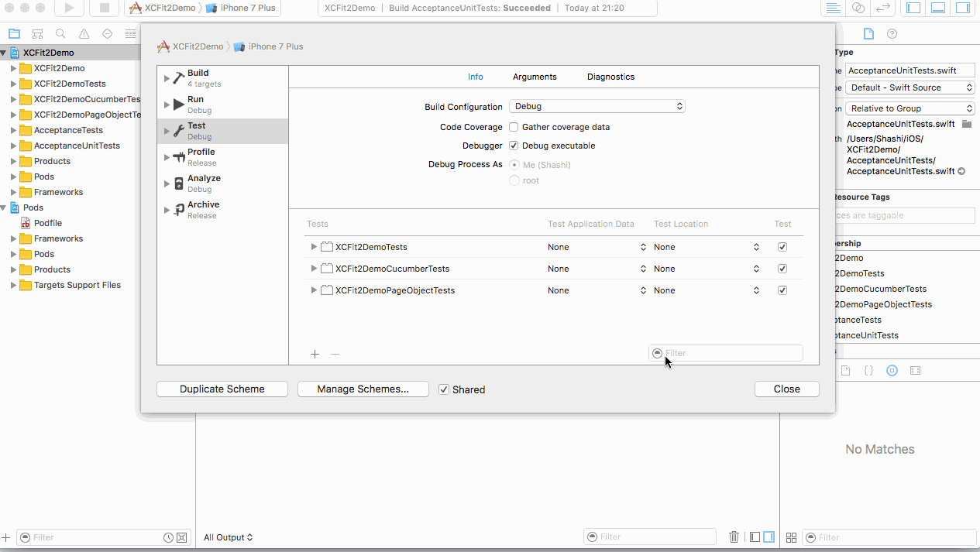980x552 pixels.
Task: Expand the Archive scheme action
Action: click(167, 210)
